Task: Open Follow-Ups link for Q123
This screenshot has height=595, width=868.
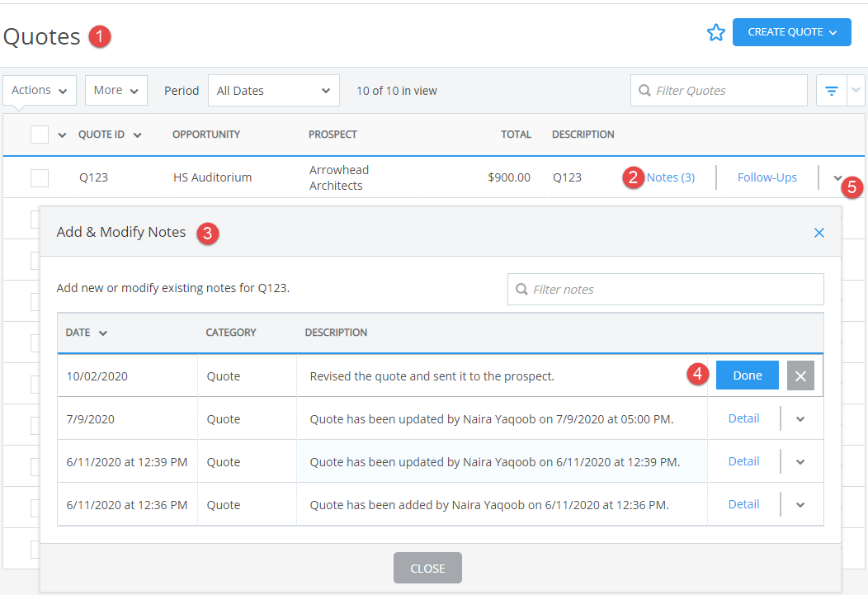Action: tap(767, 177)
